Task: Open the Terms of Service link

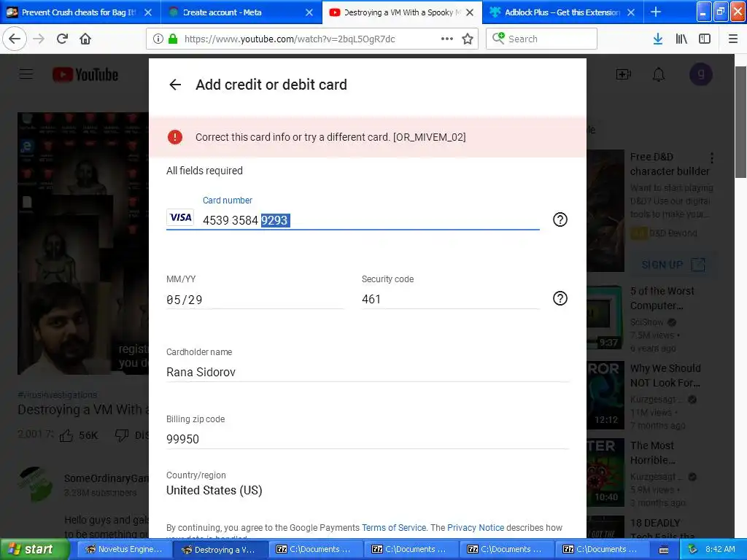Action: (393, 528)
